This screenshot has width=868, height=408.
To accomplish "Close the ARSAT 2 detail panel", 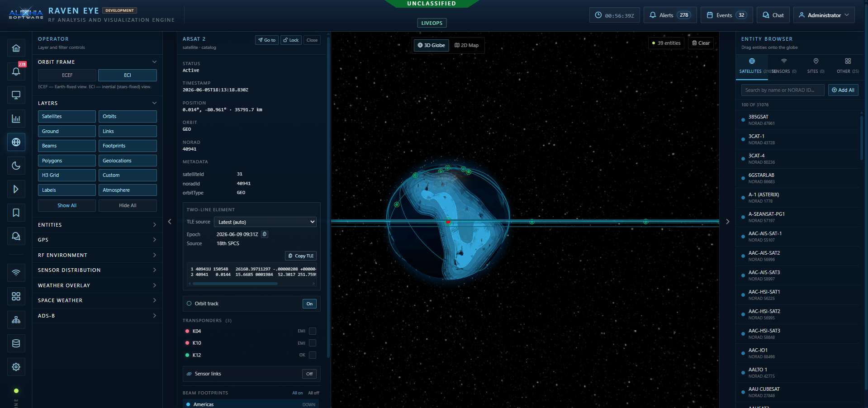I will point(312,40).
